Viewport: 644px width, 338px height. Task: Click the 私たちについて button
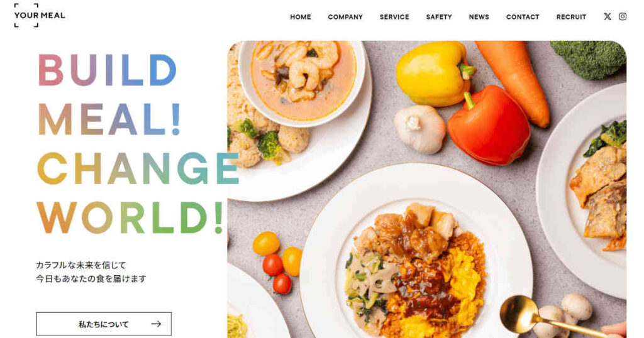point(104,324)
